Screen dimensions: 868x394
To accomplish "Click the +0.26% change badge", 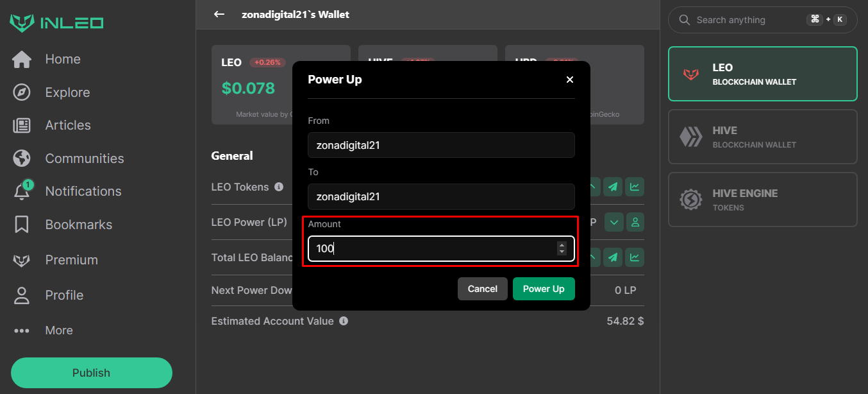I will click(268, 63).
